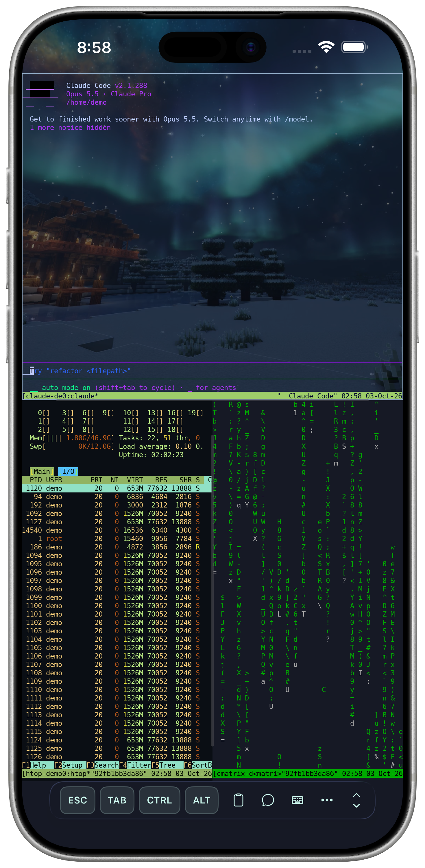
Task: Sort by the VIRT column header
Action: (x=135, y=480)
